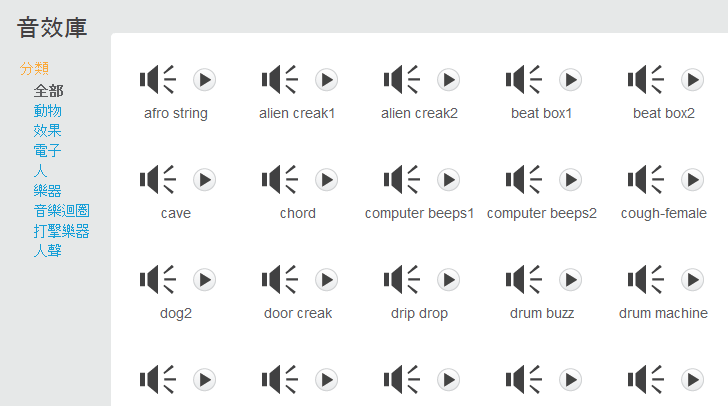
Task: Select the alien creak1 speaker icon
Action: pos(279,79)
